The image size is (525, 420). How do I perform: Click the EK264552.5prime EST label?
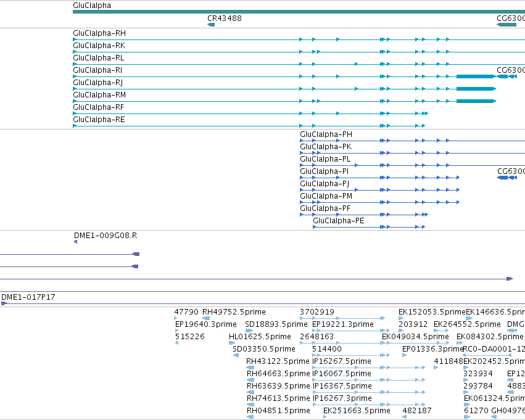click(467, 324)
